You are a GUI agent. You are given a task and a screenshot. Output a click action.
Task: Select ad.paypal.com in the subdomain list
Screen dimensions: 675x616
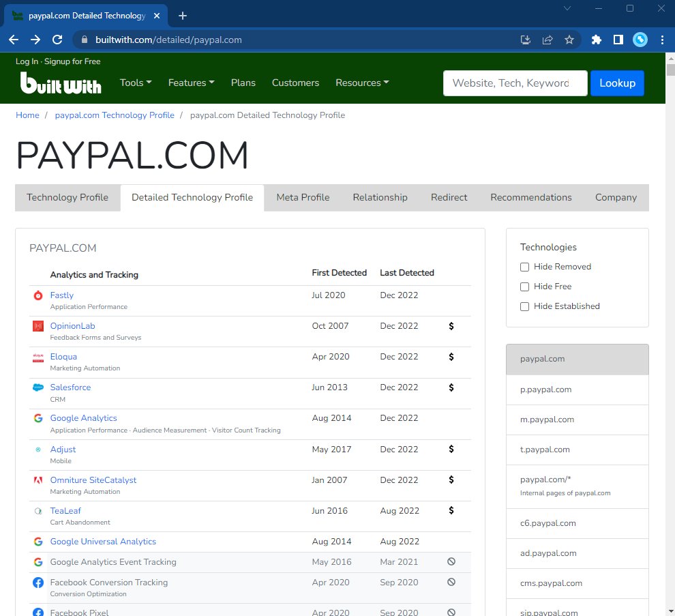click(x=577, y=554)
